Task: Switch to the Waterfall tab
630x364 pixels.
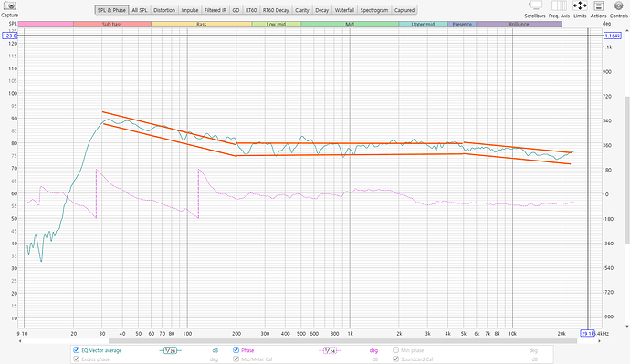Action: [344, 10]
